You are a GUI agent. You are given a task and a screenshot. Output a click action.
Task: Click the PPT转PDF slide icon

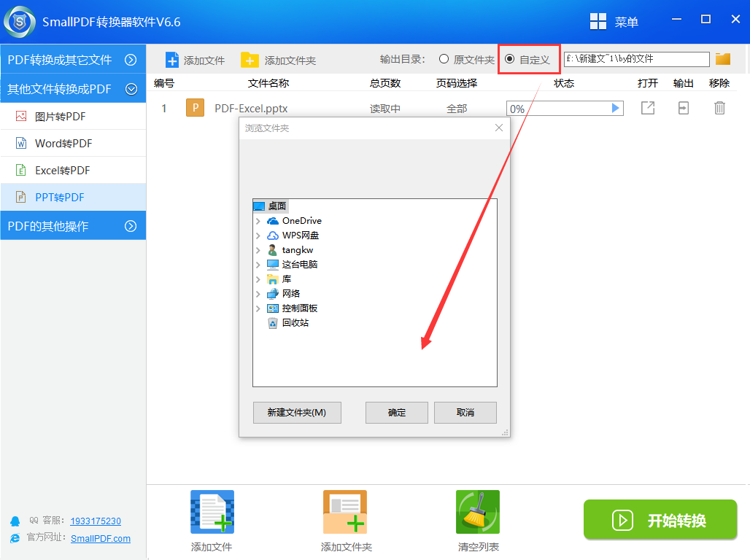[21, 197]
